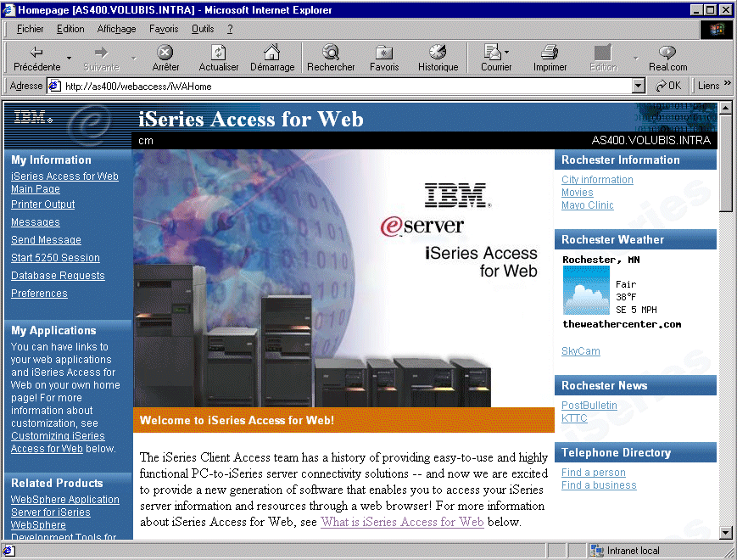This screenshot has width=737, height=560.
Task: Open the Movies link
Action: tap(578, 193)
